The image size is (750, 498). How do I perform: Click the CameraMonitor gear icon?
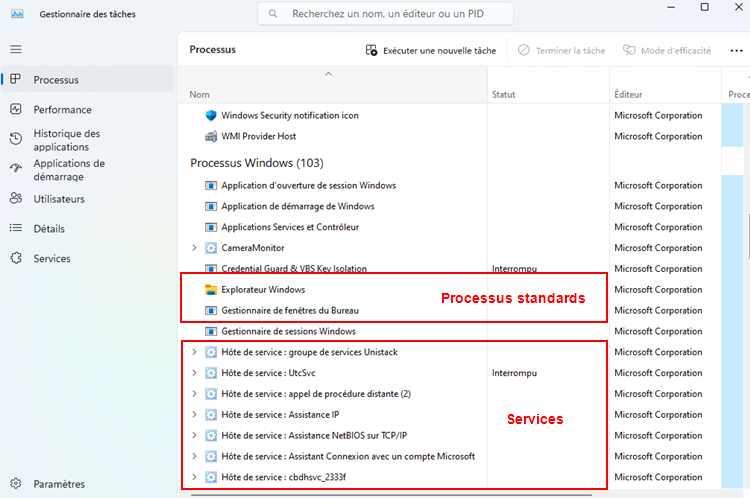point(211,248)
